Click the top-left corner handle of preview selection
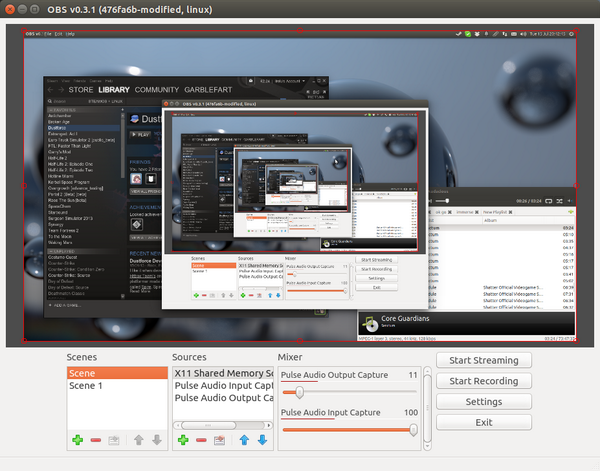 coord(24,30)
